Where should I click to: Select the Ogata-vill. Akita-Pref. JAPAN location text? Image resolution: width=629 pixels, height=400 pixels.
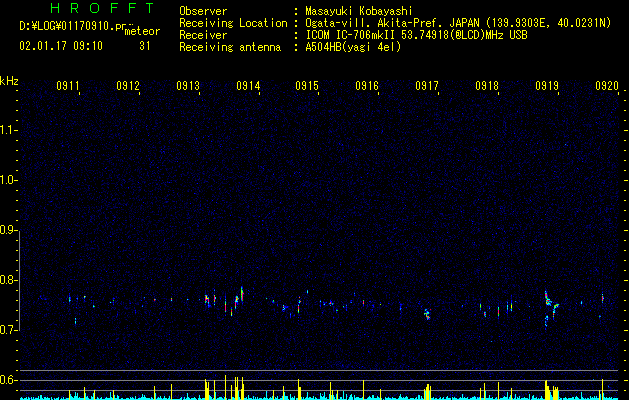pyautogui.click(x=458, y=23)
